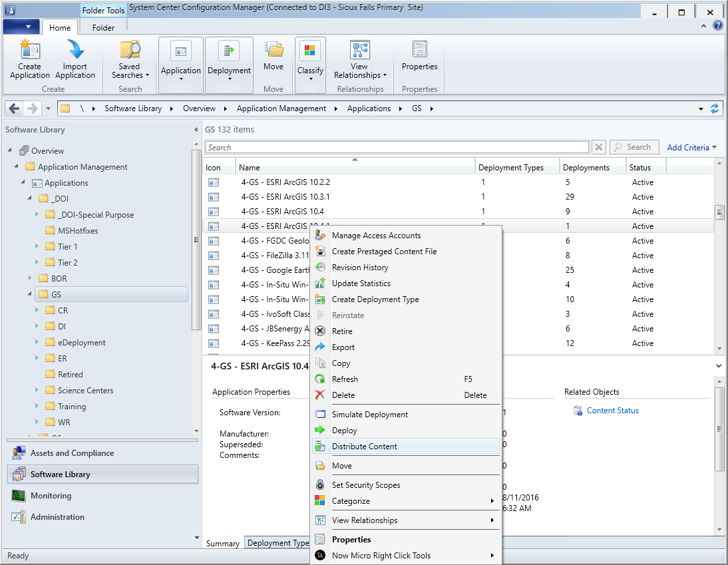Choose Update Statistics from the context menu
The image size is (728, 565).
[x=406, y=283]
